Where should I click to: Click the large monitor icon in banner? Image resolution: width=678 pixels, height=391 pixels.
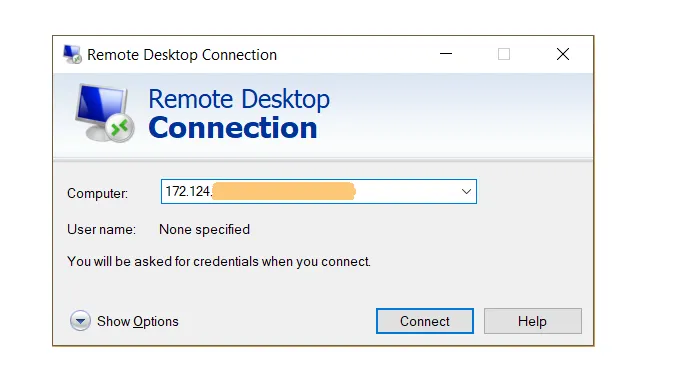tap(105, 113)
